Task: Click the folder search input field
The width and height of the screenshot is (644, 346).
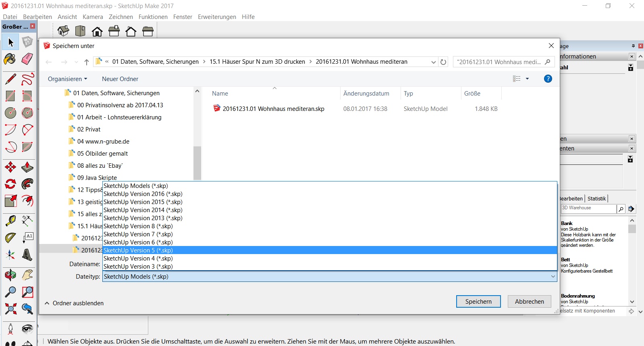Action: tap(499, 62)
